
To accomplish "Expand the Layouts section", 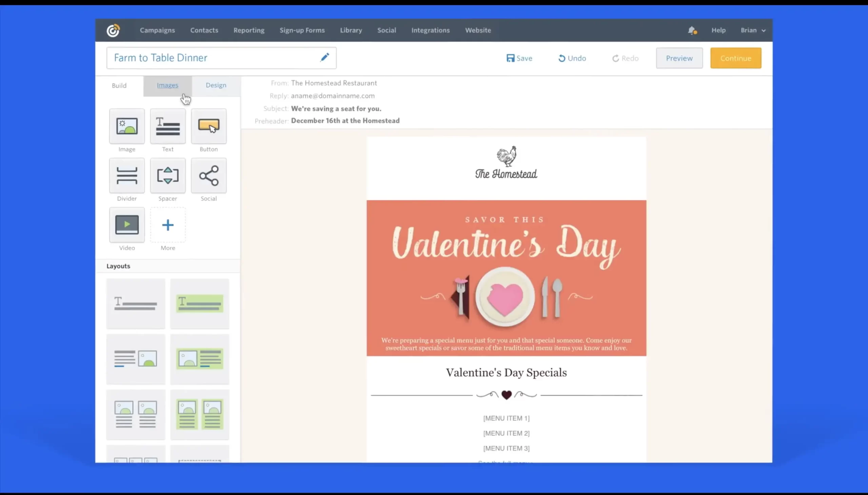I will pyautogui.click(x=118, y=266).
